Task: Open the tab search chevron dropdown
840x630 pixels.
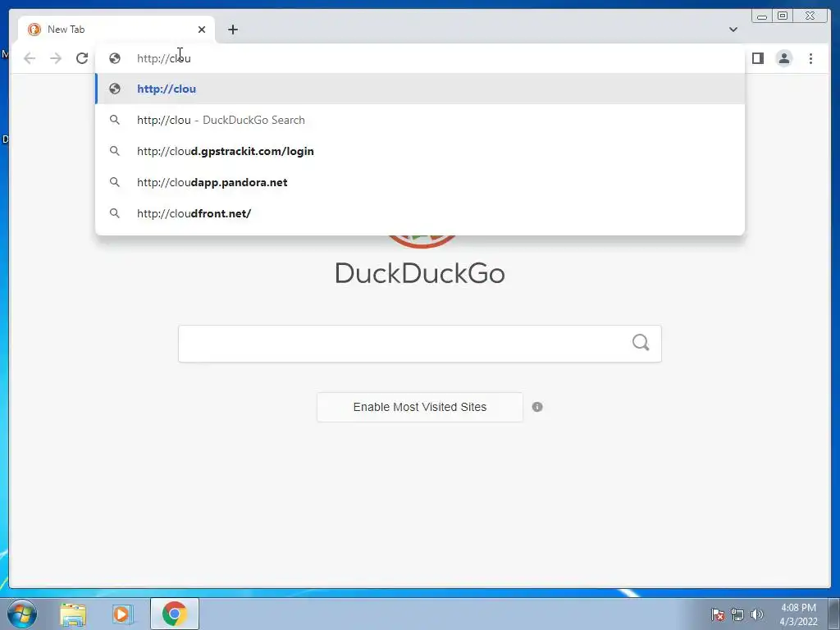Action: pyautogui.click(x=733, y=30)
